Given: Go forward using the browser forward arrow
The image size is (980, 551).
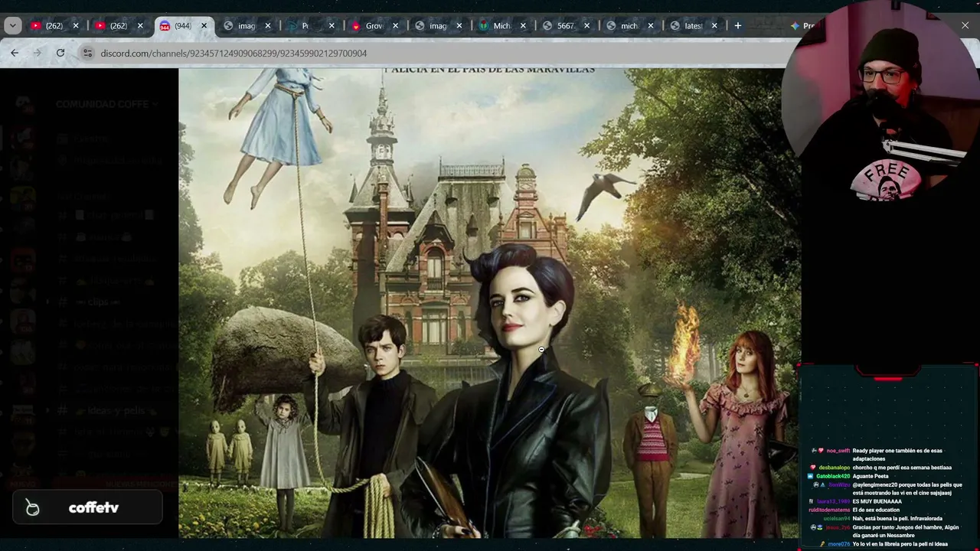Looking at the screenshot, I should (x=37, y=53).
